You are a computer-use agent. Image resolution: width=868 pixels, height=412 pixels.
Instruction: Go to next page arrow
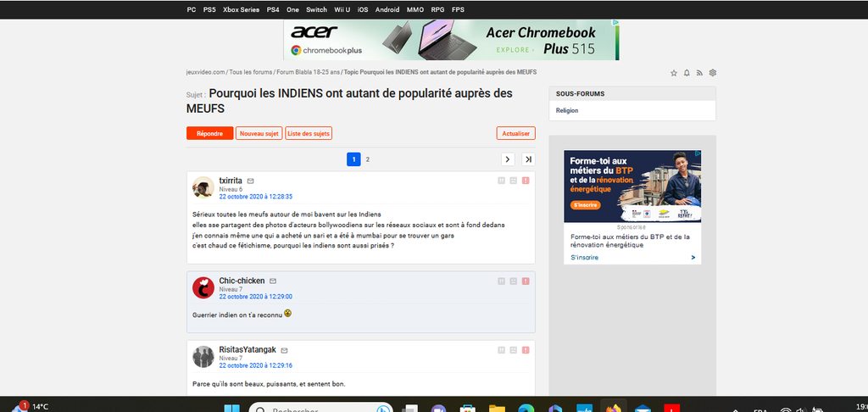coord(507,159)
